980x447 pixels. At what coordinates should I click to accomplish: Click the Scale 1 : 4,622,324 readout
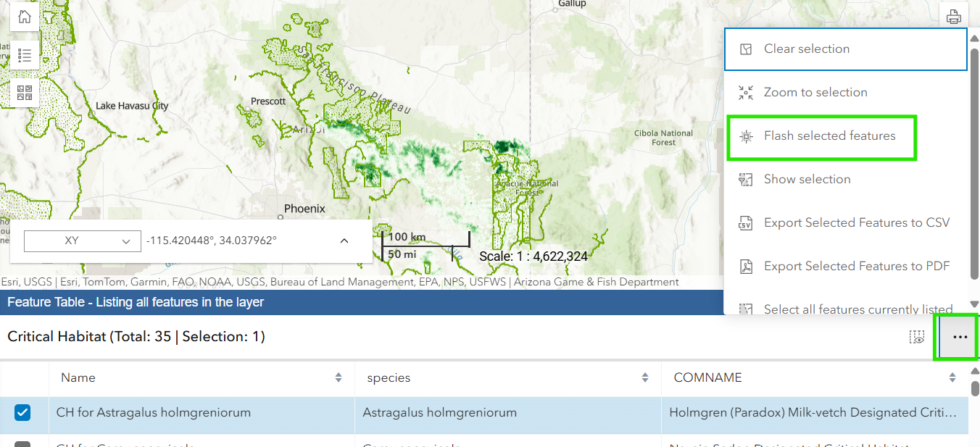pos(533,256)
